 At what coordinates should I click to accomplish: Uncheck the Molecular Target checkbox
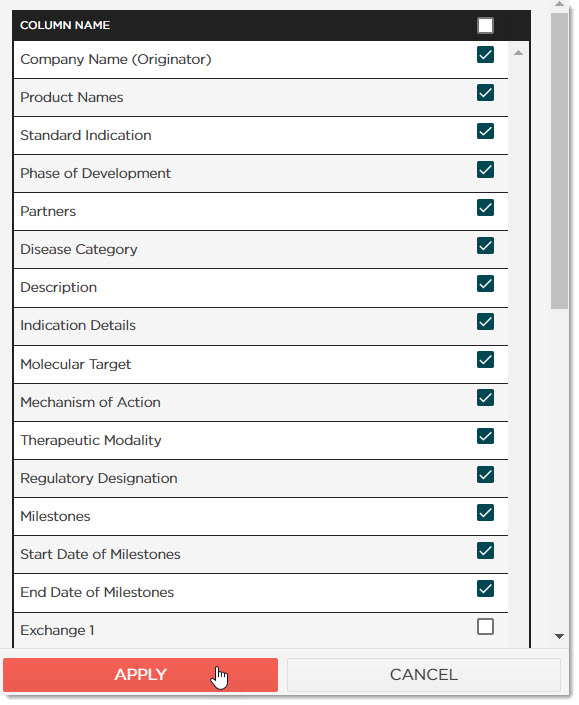coord(485,360)
